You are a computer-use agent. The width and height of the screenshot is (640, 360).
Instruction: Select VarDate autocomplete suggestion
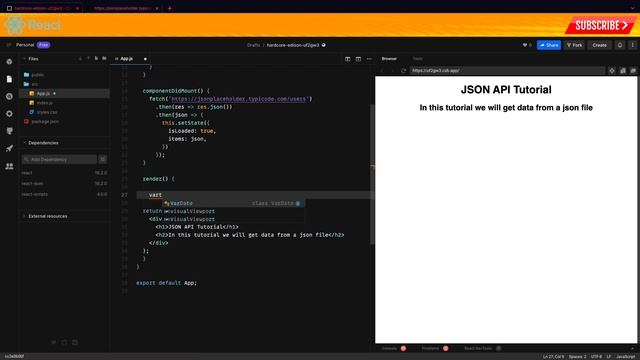pos(233,203)
